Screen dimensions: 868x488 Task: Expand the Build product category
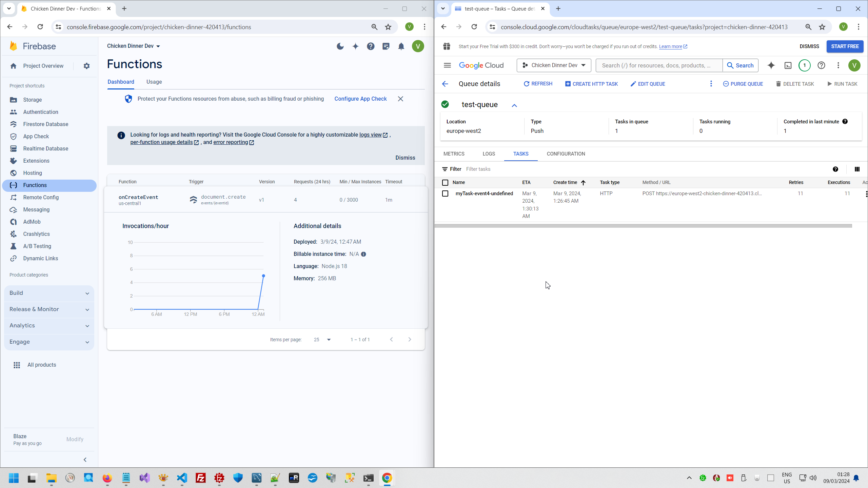[x=49, y=293]
